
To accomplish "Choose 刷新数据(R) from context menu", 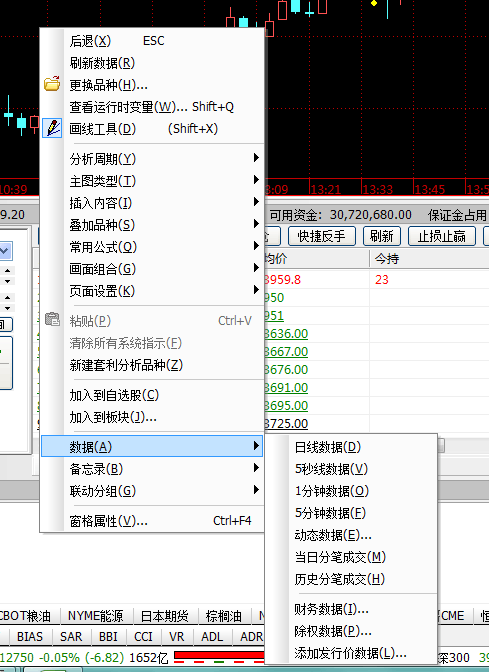I will tap(152, 63).
